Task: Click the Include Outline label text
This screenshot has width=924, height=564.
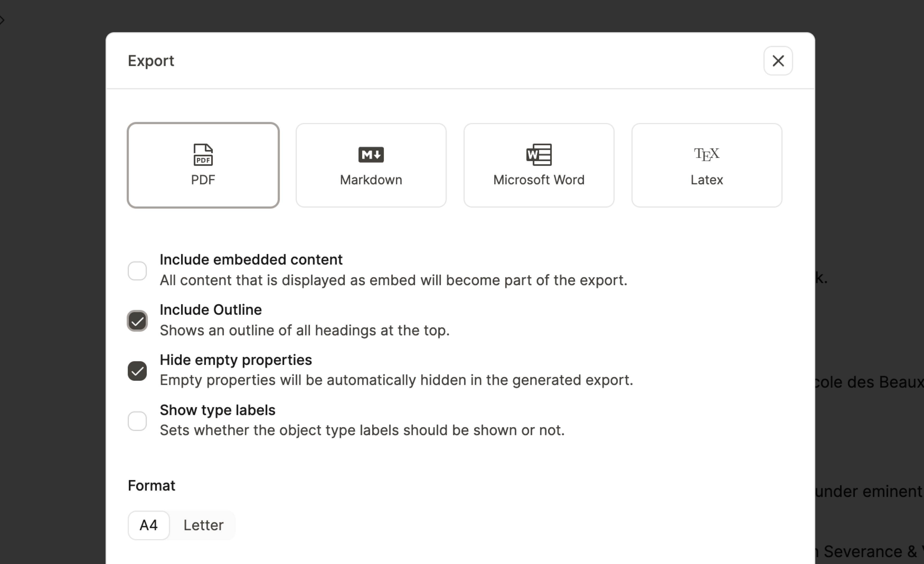Action: [211, 310]
